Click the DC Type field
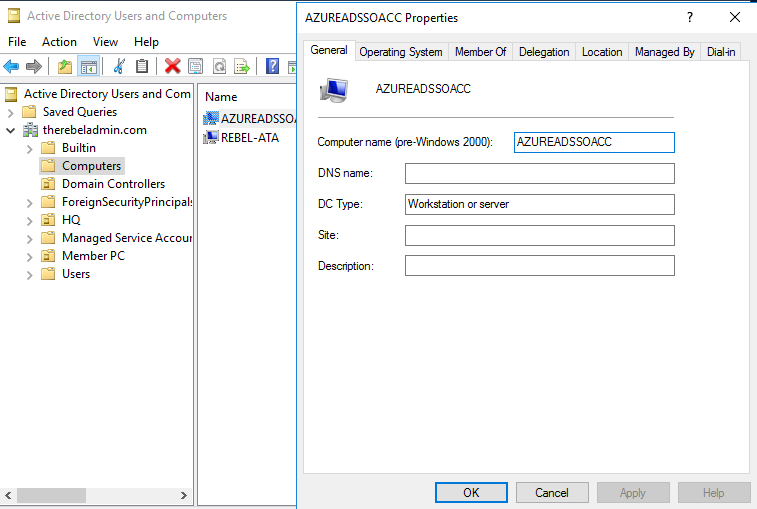This screenshot has width=757, height=509. tap(540, 204)
